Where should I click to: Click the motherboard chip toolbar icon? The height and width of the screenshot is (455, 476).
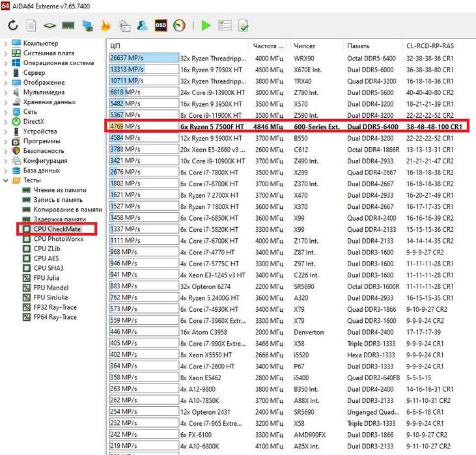coord(49,26)
